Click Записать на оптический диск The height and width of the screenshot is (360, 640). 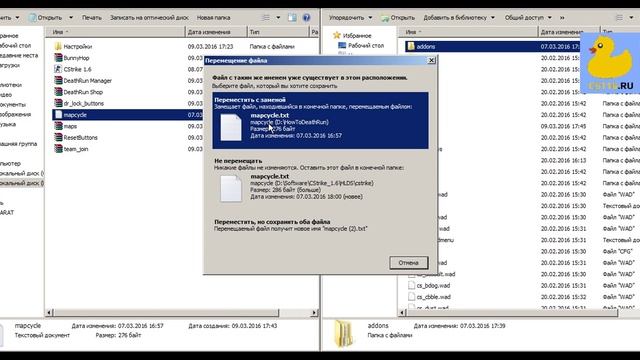coord(149,18)
